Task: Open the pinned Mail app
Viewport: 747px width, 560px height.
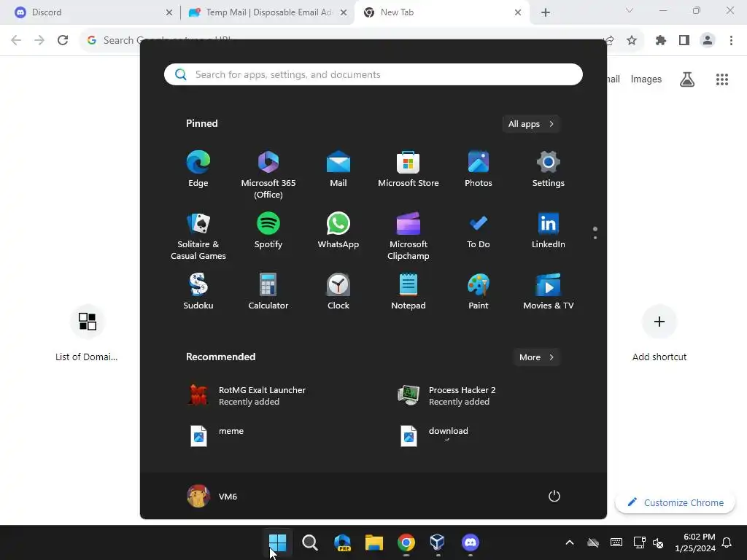Action: pyautogui.click(x=338, y=169)
